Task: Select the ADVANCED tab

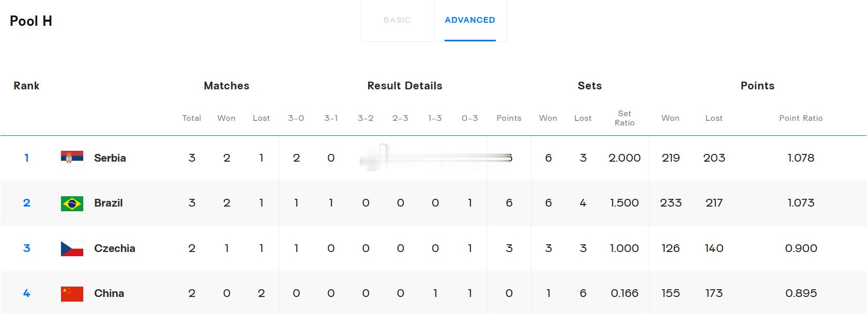Action: pyautogui.click(x=470, y=20)
